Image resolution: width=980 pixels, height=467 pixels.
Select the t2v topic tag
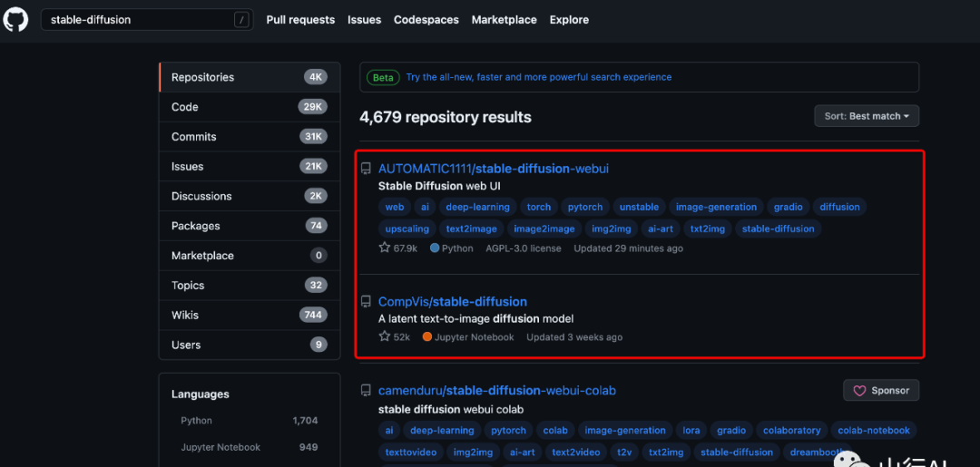[x=624, y=452]
